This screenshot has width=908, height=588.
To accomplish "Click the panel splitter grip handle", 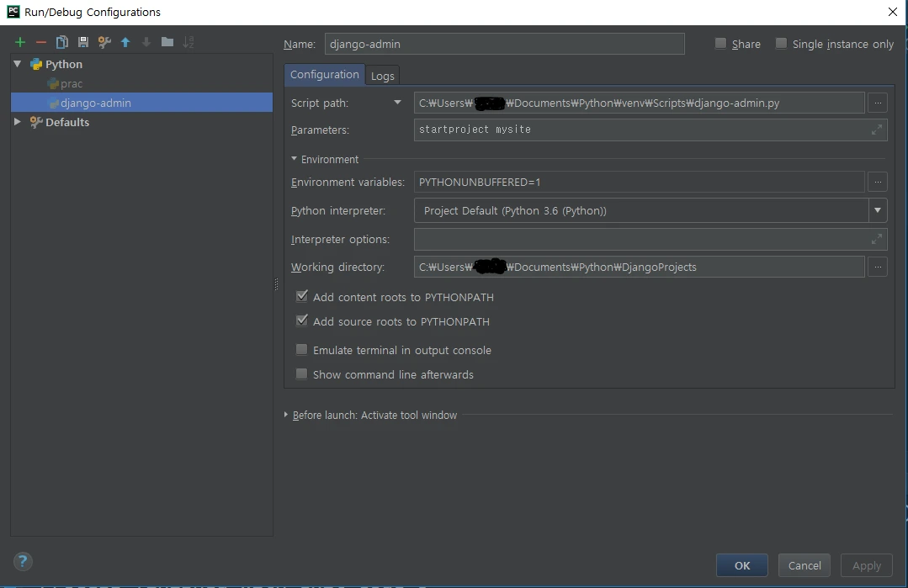I will click(276, 283).
